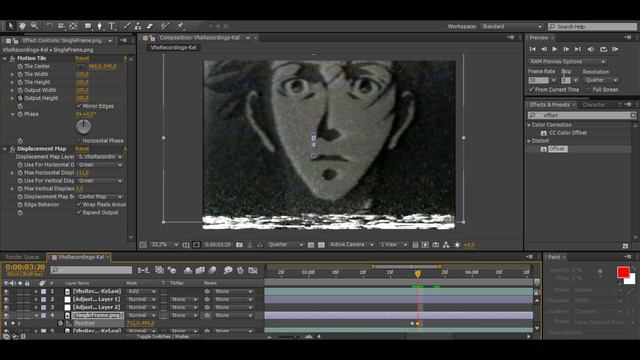Step to next frame in Preview panel

[x=566, y=49]
